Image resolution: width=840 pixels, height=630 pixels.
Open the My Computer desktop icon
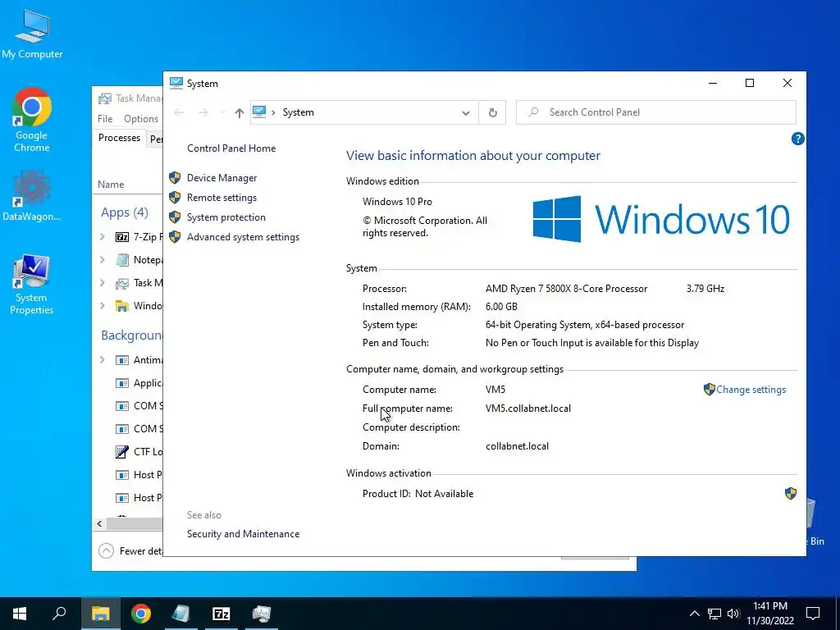tap(32, 34)
